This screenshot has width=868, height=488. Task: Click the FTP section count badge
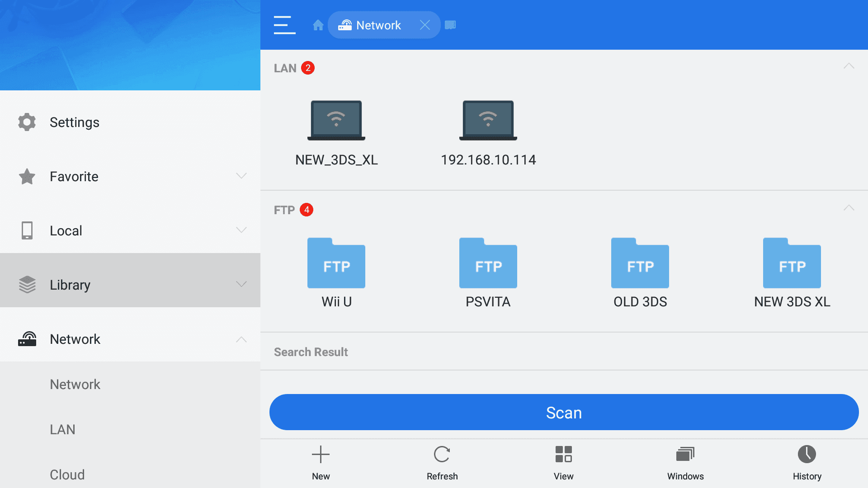tap(307, 210)
